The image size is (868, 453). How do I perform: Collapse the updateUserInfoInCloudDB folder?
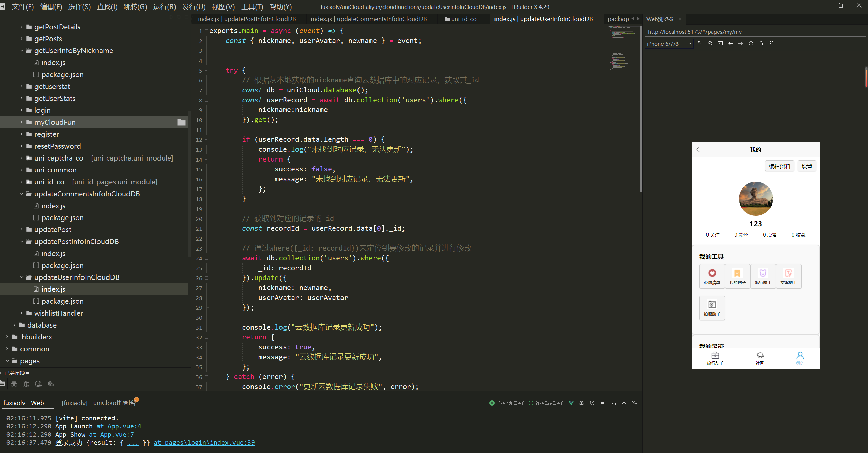21,277
